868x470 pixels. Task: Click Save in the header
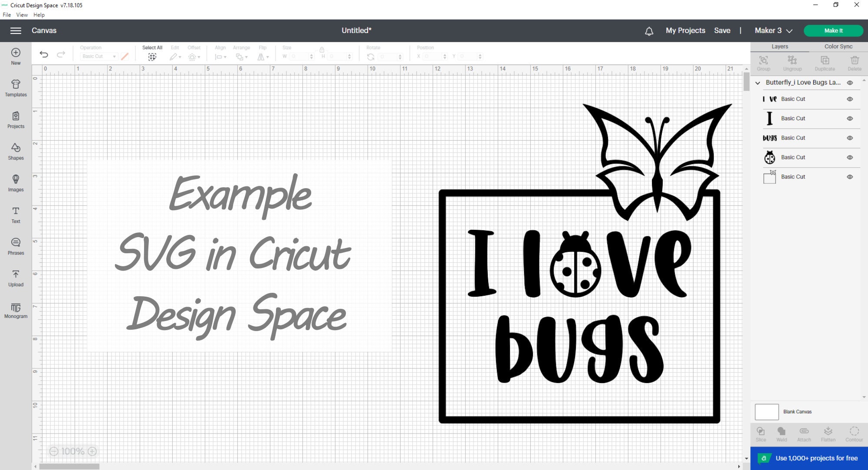click(722, 30)
